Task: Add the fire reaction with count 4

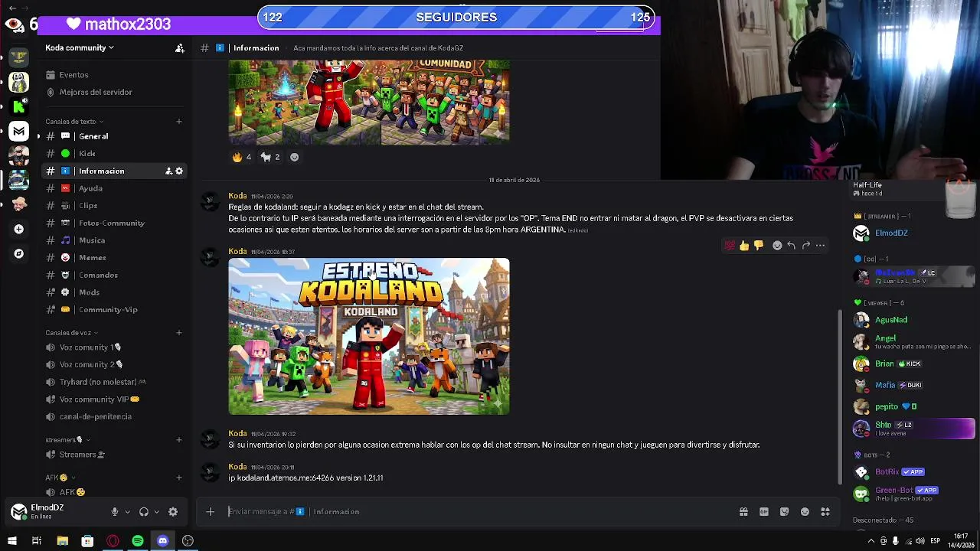Action: point(242,157)
